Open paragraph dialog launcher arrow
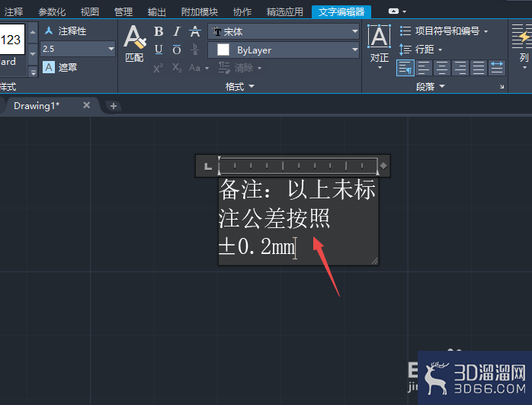Viewport: 532px width, 405px height. pos(502,87)
